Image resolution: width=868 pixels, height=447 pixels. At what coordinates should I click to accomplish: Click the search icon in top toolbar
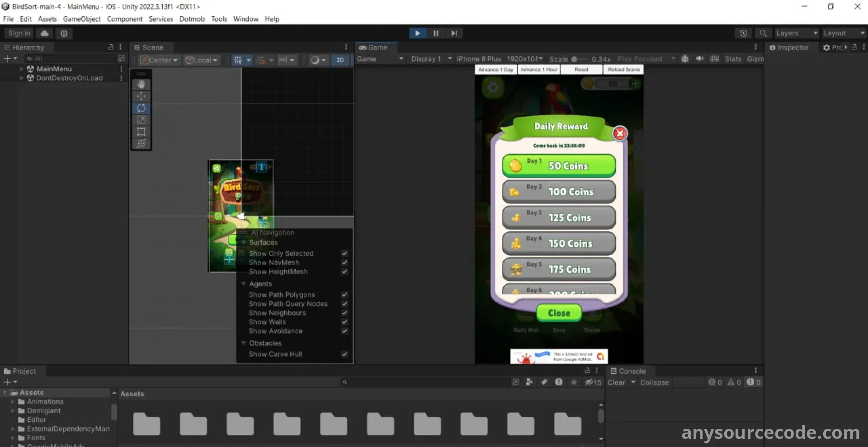click(x=763, y=33)
